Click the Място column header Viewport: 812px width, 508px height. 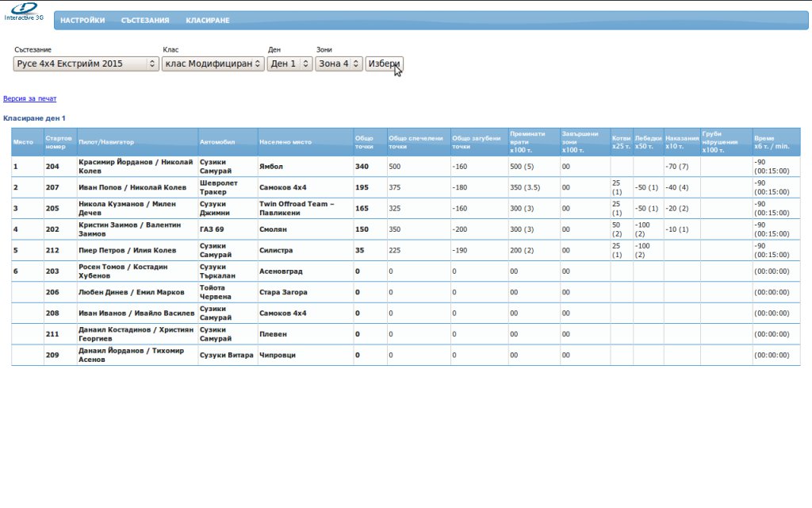[23, 142]
